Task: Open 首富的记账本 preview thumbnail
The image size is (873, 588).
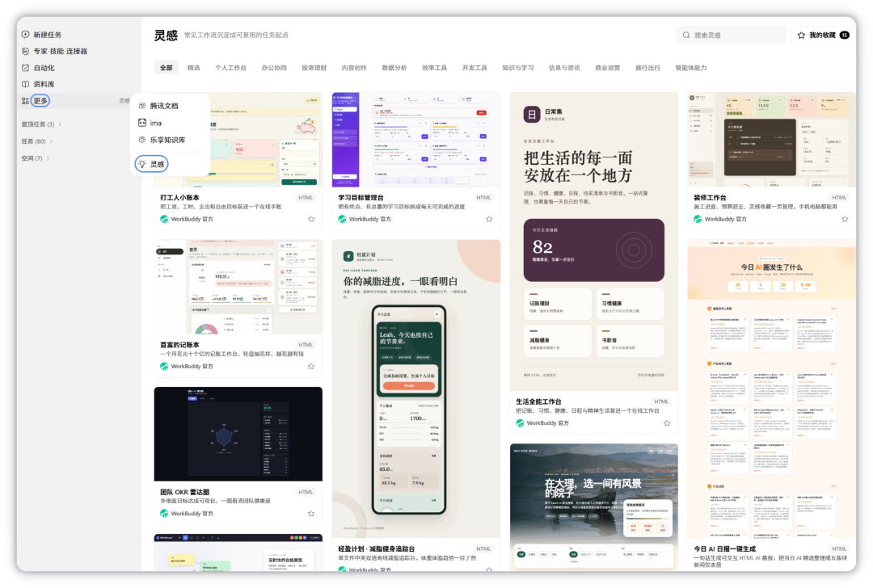Action: point(238,287)
